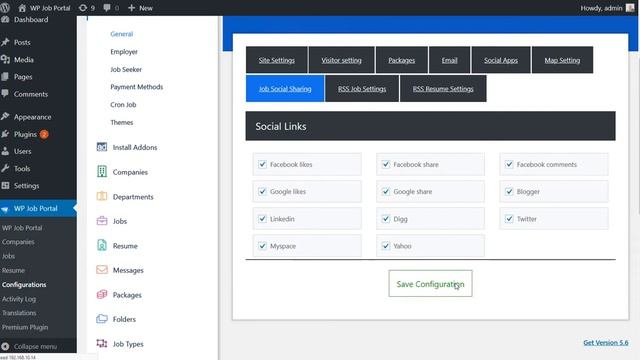Image resolution: width=640 pixels, height=360 pixels.
Task: Toggle the Linkedin checkbox
Action: click(x=262, y=219)
